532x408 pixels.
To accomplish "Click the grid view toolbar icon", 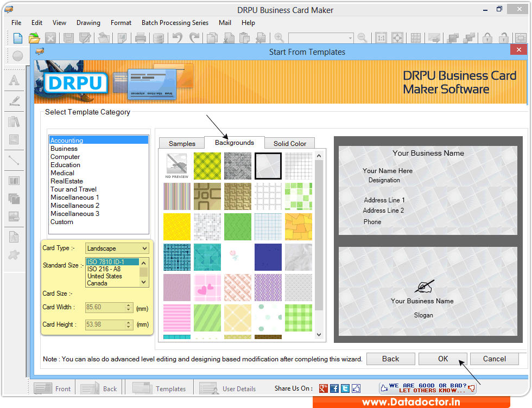I will click(x=416, y=38).
